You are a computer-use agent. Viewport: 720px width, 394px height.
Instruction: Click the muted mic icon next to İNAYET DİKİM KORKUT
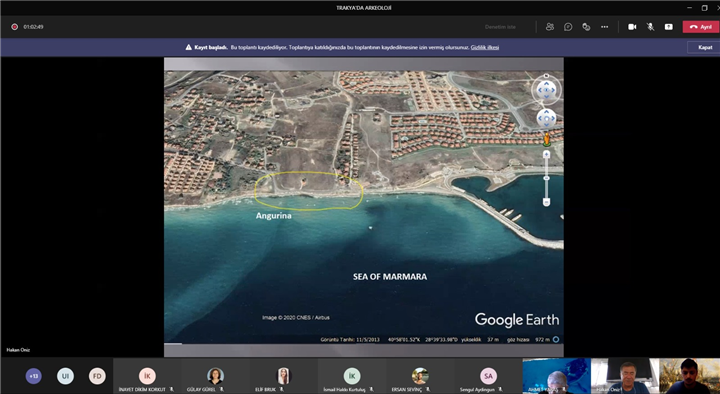(172, 389)
